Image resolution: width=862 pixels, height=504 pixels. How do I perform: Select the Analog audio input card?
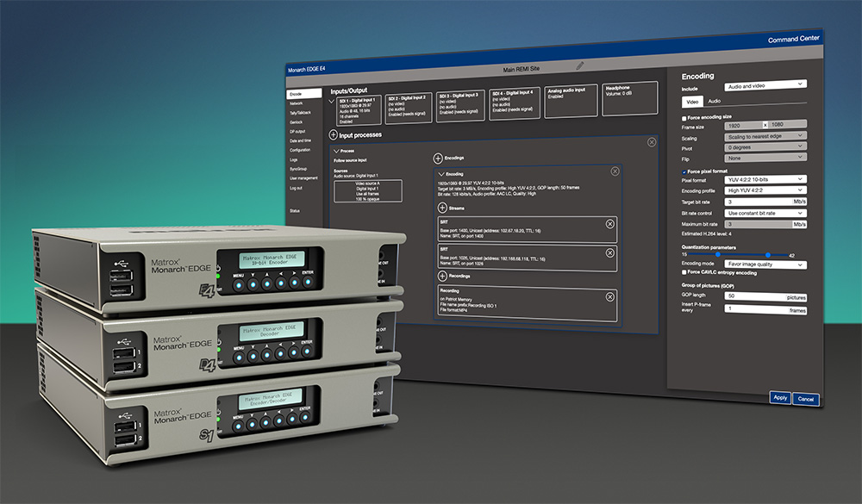click(x=571, y=101)
